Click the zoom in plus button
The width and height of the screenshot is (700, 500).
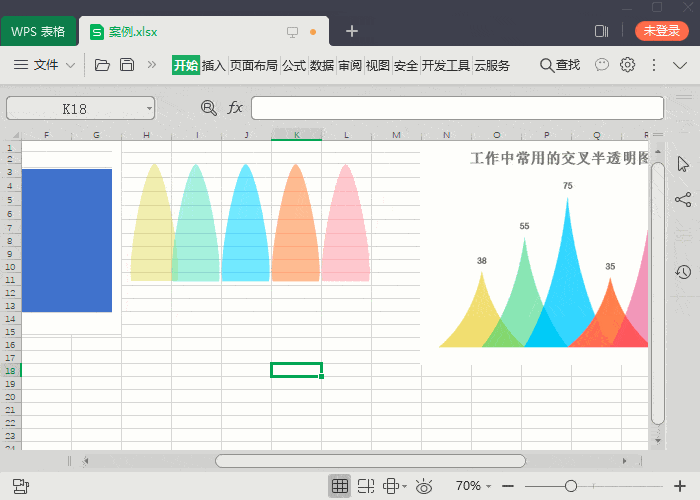click(x=679, y=486)
